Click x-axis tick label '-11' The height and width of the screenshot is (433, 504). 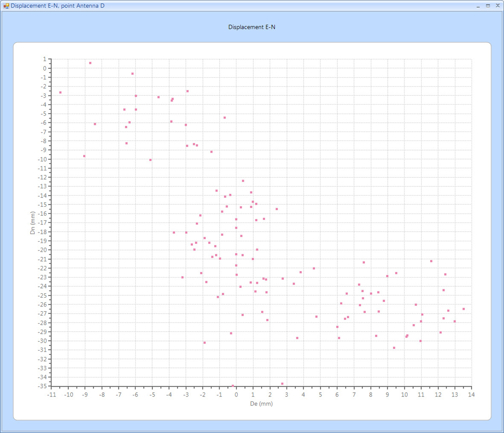pyautogui.click(x=51, y=395)
